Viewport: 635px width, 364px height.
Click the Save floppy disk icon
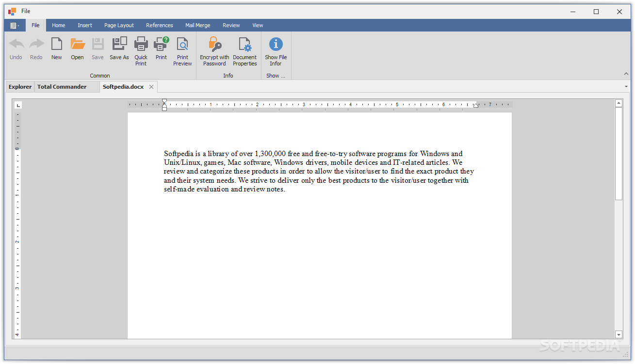[98, 44]
